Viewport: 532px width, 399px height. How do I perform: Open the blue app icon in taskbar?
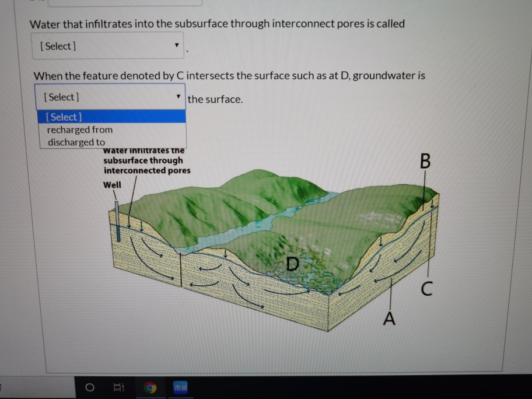(180, 387)
